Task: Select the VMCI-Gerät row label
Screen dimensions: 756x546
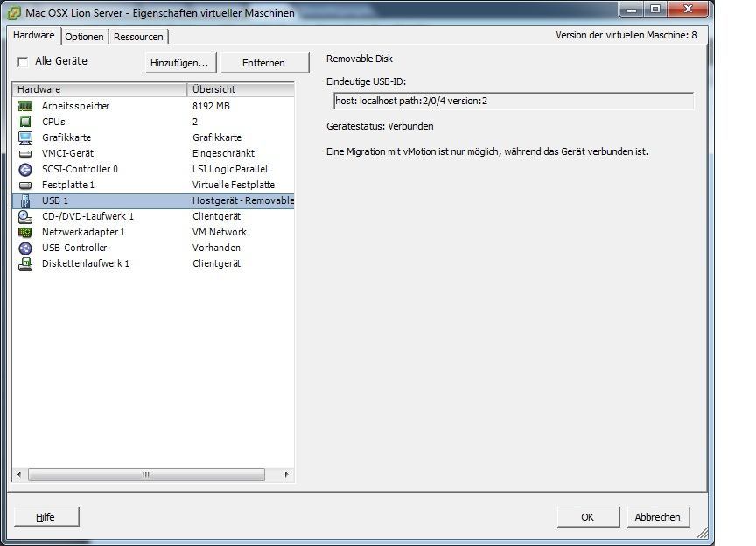Action: (x=68, y=153)
